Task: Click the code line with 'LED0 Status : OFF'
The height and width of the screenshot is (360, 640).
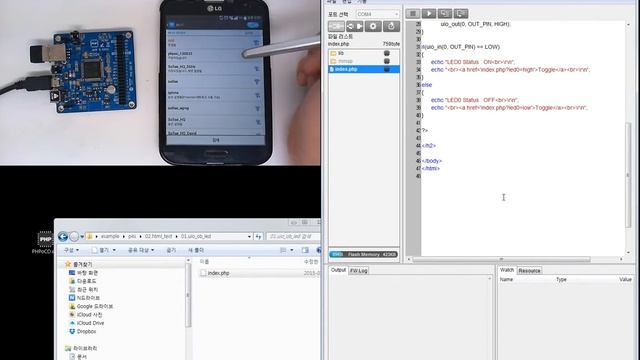Action: pos(475,100)
